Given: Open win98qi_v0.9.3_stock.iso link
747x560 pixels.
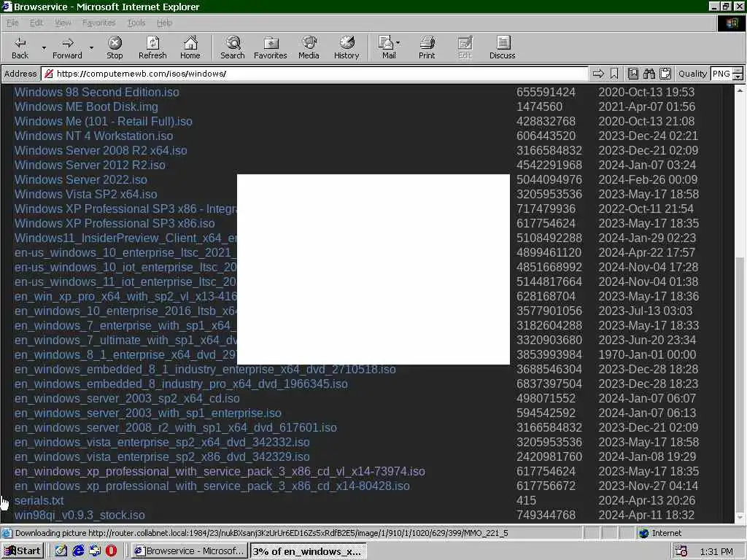Looking at the screenshot, I should pyautogui.click(x=80, y=516).
